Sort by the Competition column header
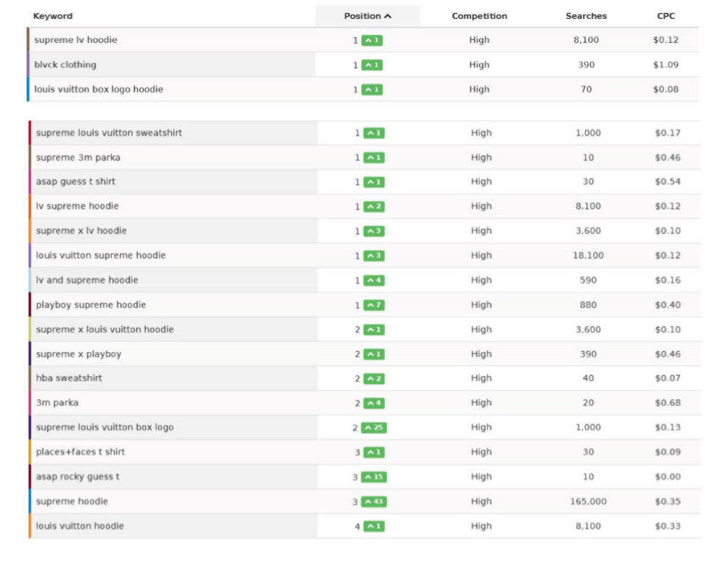 [479, 16]
